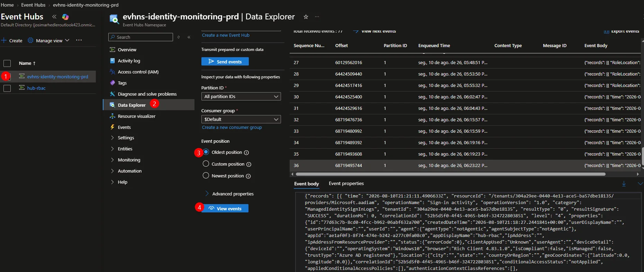The image size is (644, 272).
Task: Click the View events button
Action: pyautogui.click(x=225, y=208)
